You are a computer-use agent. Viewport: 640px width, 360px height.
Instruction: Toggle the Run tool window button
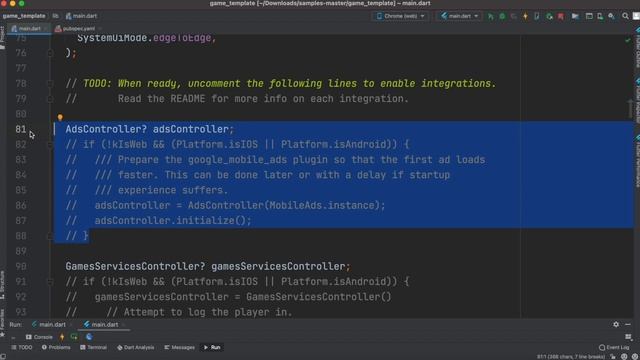(x=212, y=348)
